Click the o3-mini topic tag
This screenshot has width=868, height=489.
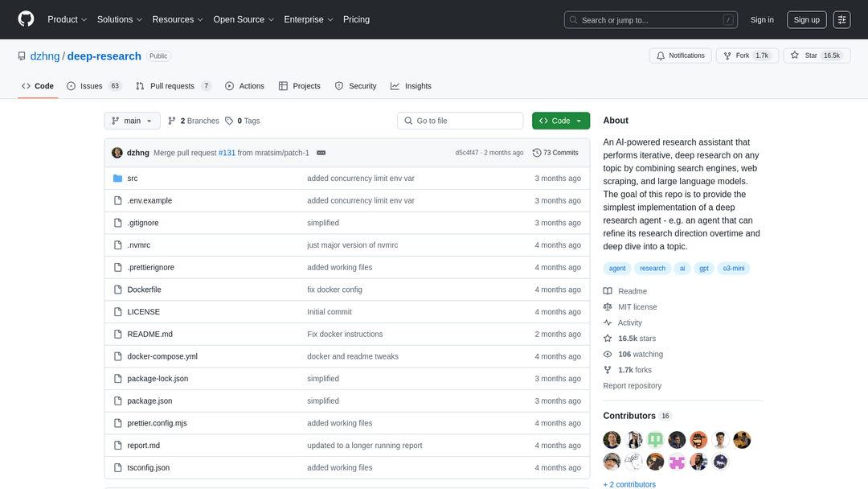point(734,268)
